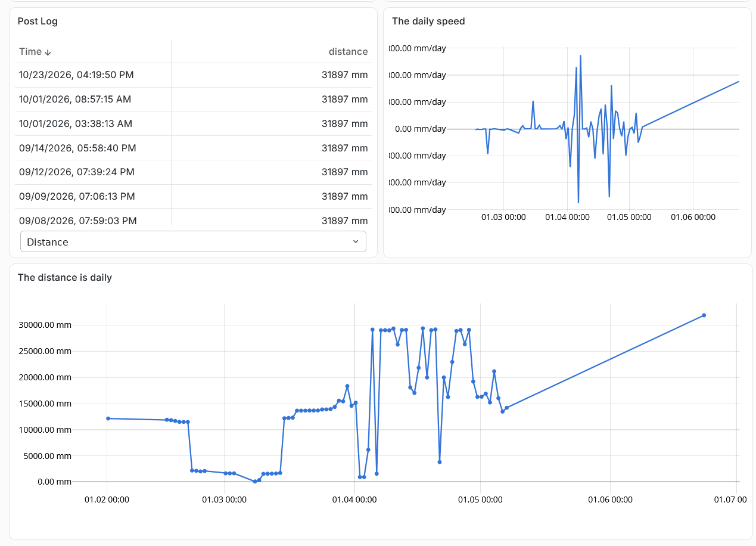
Task: Select the 10/01/2026, 08:57:15 AM log entry
Action: point(193,100)
